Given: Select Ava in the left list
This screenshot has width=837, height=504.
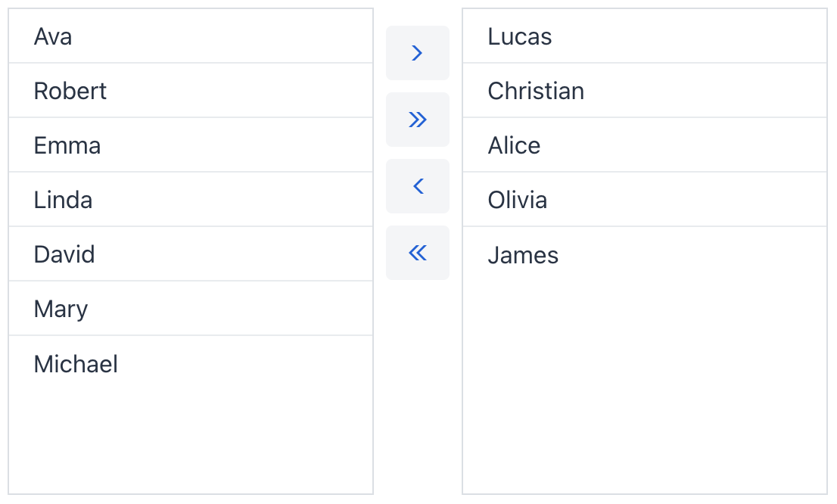Looking at the screenshot, I should point(53,36).
